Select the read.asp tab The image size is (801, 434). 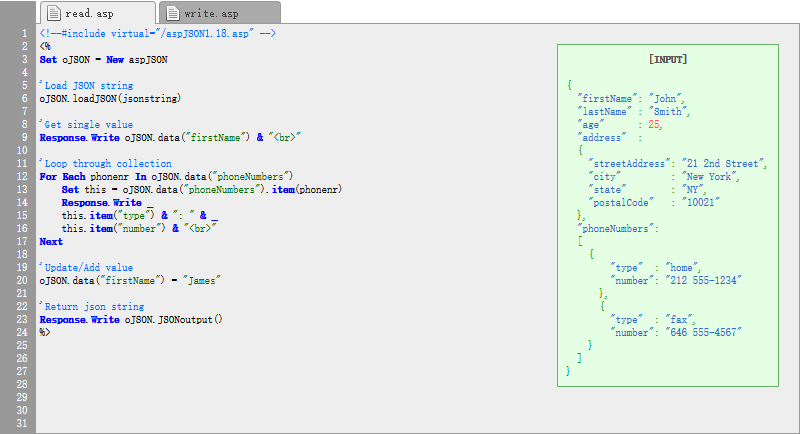pyautogui.click(x=98, y=13)
